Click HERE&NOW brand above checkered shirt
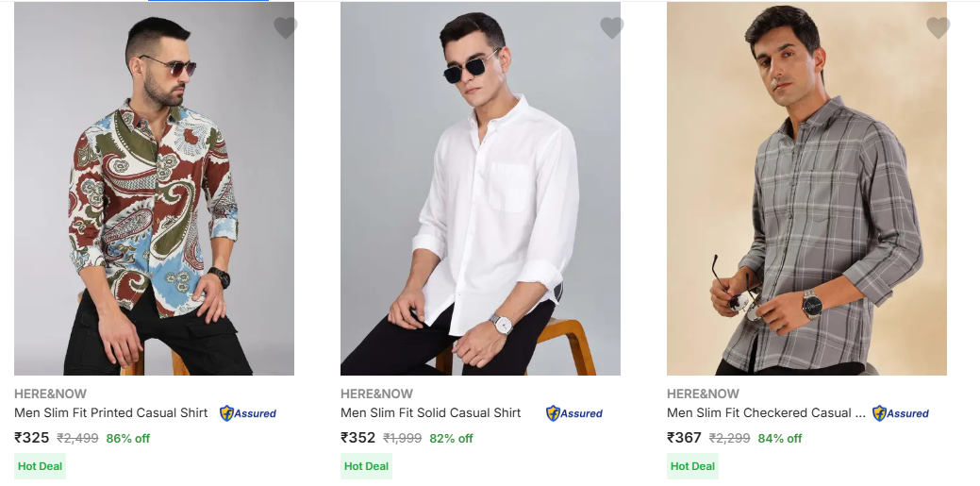The height and width of the screenshot is (486, 980). (703, 394)
